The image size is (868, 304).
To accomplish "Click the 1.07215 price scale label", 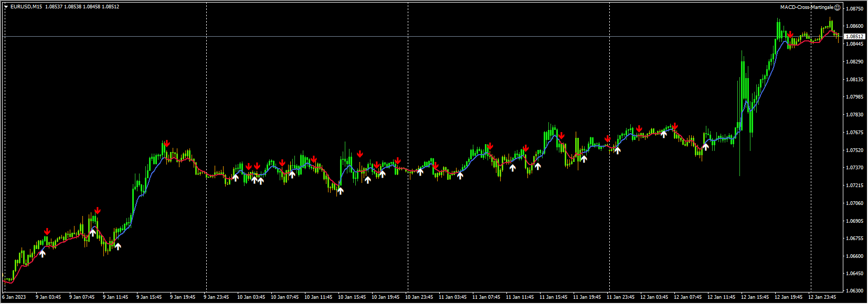I will 855,186.
